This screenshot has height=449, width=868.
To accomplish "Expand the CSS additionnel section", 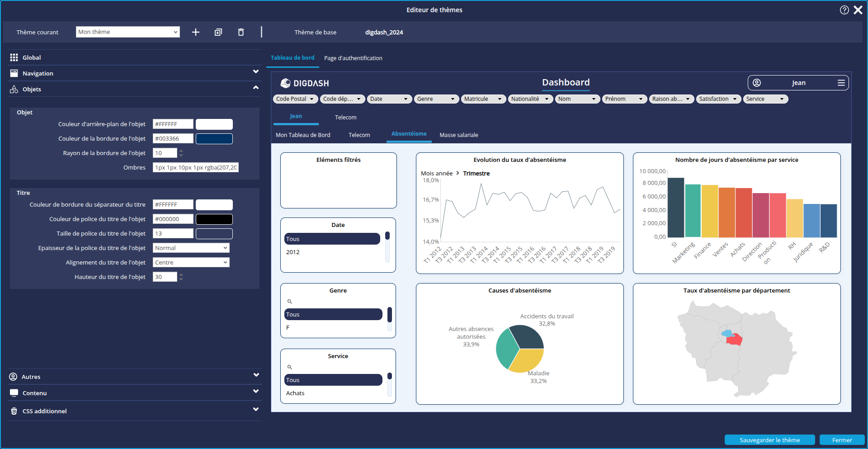I will [x=256, y=410].
